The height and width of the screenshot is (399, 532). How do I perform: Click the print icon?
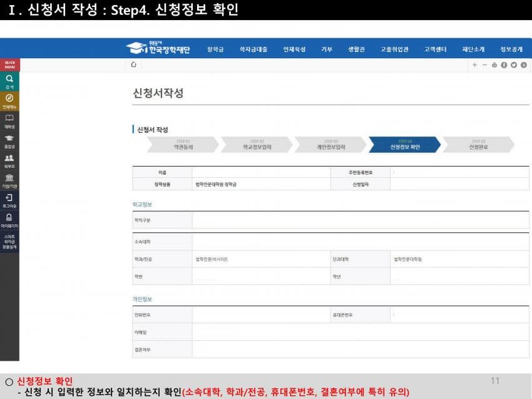(x=494, y=65)
